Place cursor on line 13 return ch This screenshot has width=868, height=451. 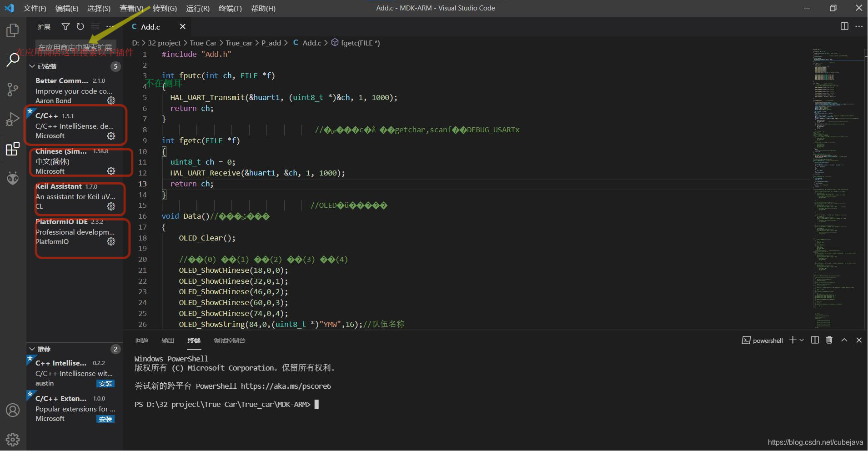coord(191,184)
